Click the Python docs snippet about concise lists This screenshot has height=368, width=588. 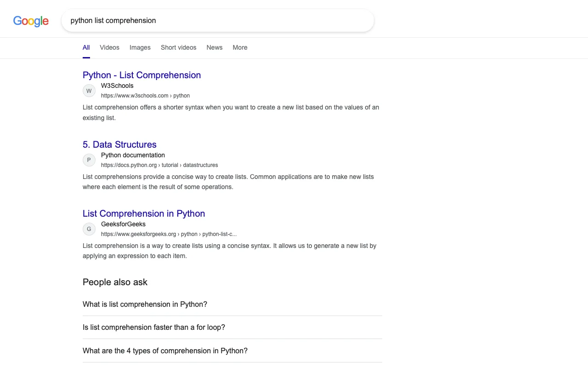point(228,182)
